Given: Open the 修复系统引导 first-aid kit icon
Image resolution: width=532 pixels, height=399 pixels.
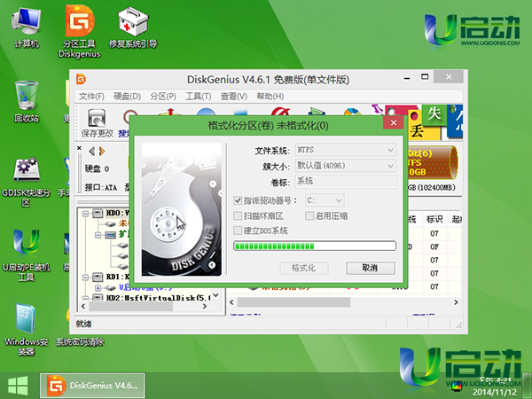Looking at the screenshot, I should click(133, 27).
